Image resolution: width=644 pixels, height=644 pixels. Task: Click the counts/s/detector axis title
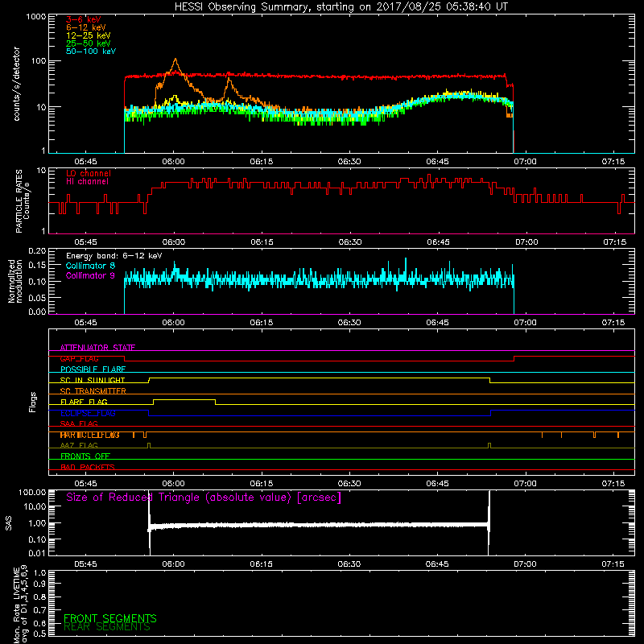(x=16, y=84)
